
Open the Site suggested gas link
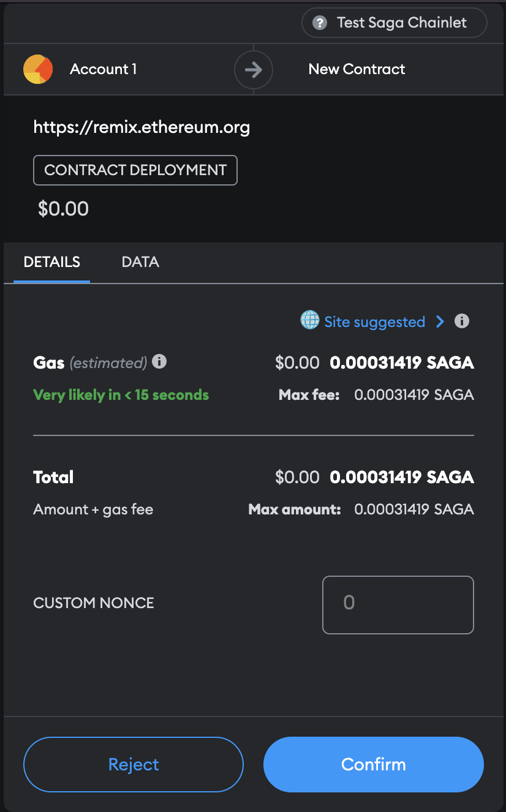tap(374, 322)
